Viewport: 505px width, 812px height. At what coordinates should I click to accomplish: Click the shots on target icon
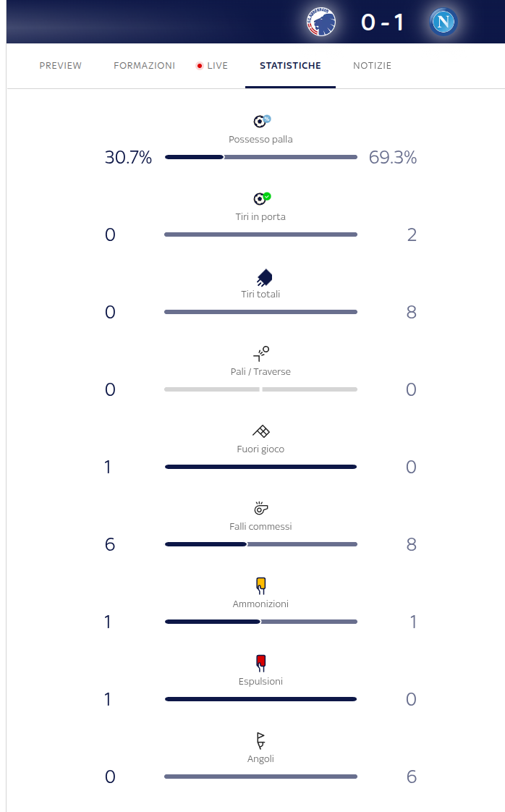click(x=261, y=198)
